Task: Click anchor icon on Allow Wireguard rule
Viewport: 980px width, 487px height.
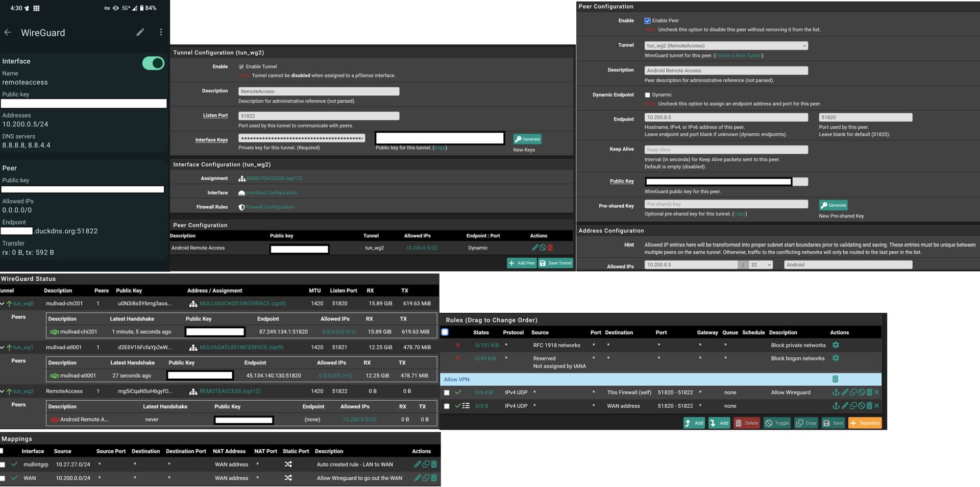Action: coord(836,392)
